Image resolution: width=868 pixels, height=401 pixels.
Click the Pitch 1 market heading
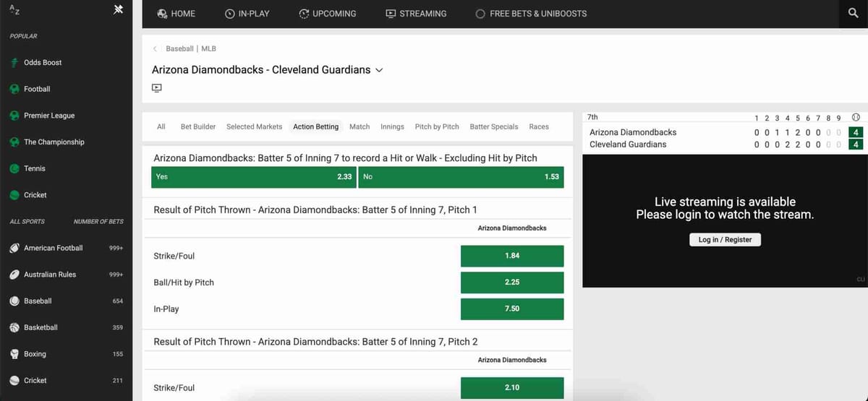point(315,210)
